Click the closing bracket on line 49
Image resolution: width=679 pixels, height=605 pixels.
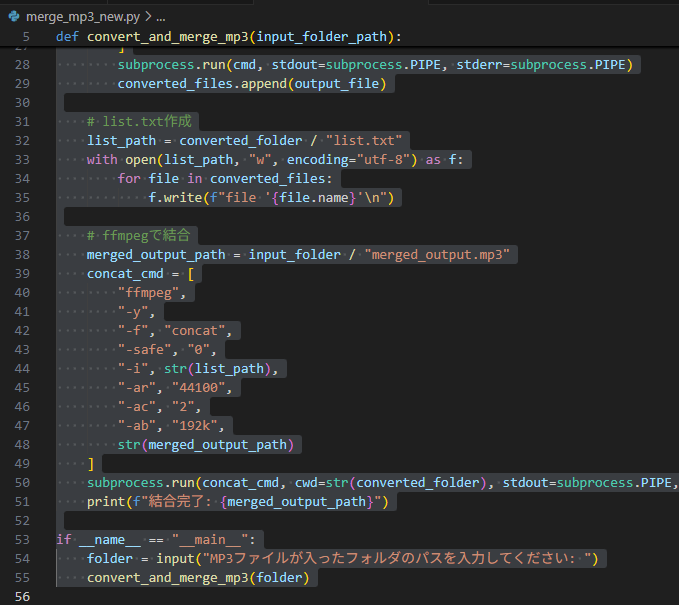91,464
